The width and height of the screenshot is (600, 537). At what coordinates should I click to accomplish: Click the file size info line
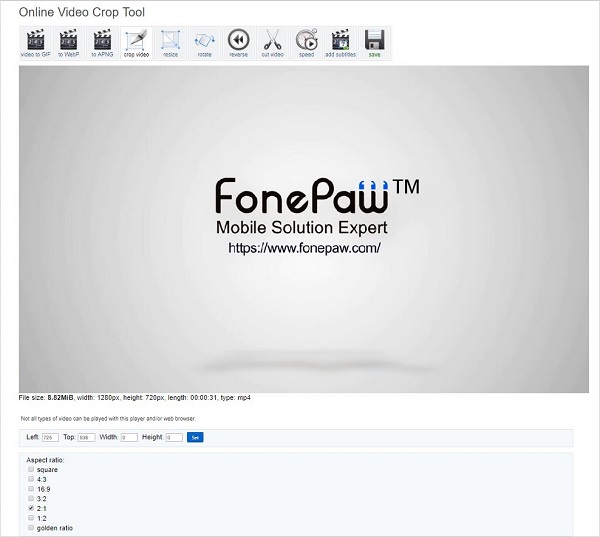point(135,398)
